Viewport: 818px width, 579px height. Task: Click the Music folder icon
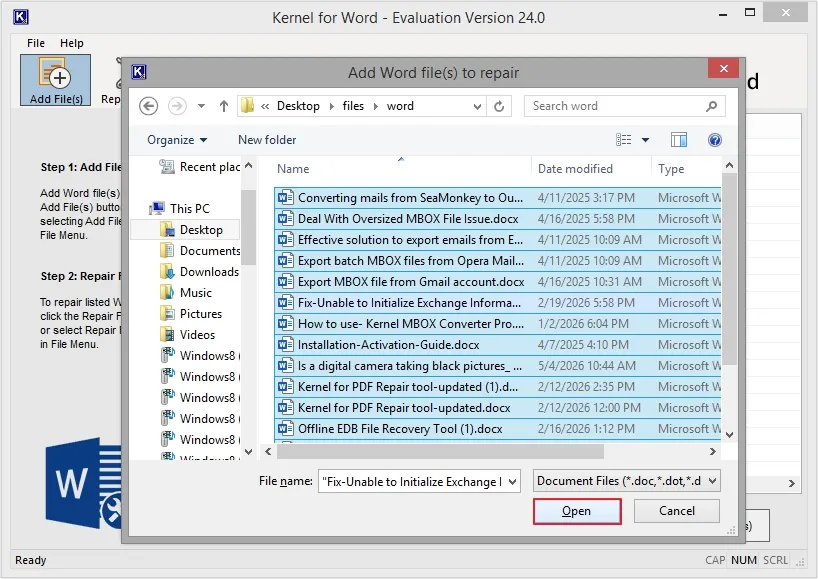click(x=167, y=293)
